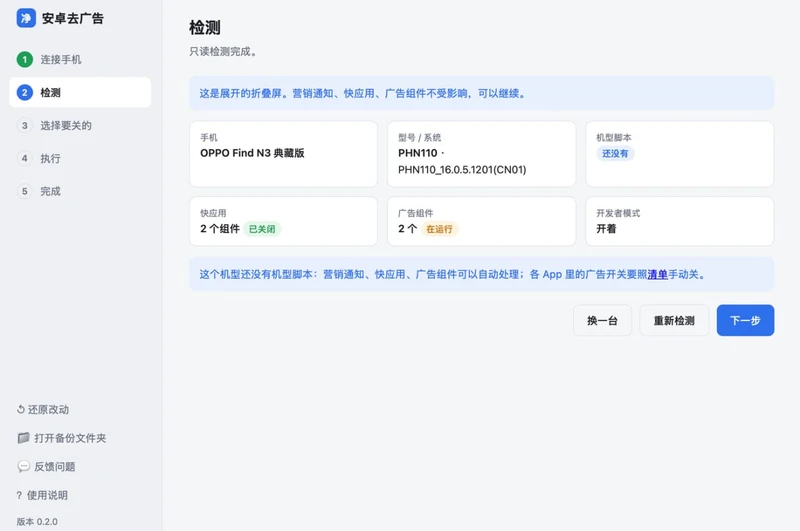800x531 pixels.
Task: Click the 只读检测完成。 status text
Action: 223,52
